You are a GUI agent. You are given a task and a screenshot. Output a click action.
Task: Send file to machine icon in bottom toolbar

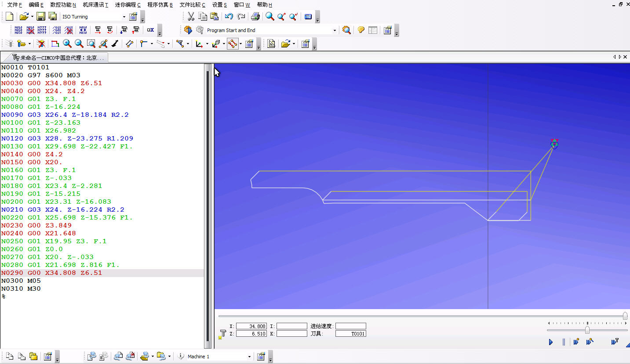[91, 356]
